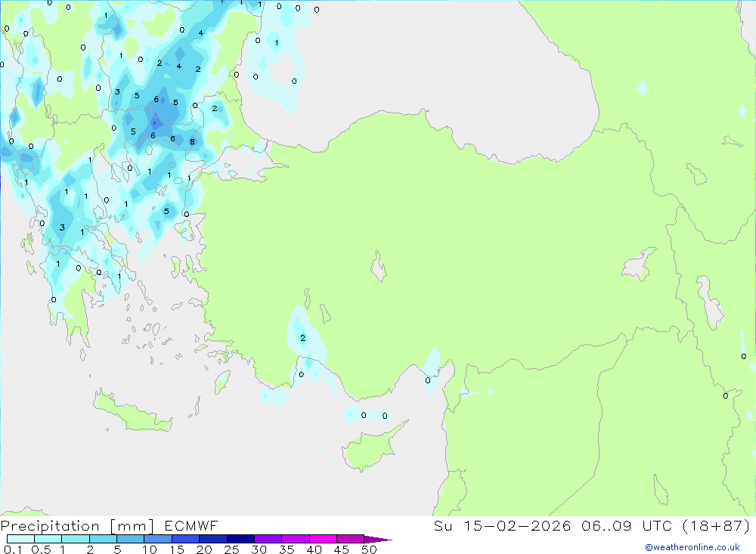Click the "35" legend scale label
This screenshot has height=554, width=756.
pos(287,549)
